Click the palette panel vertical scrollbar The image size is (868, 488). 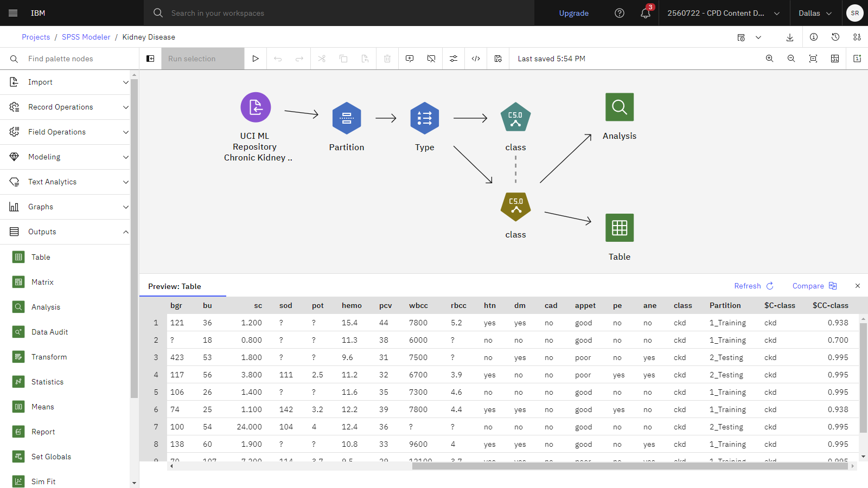point(134,239)
